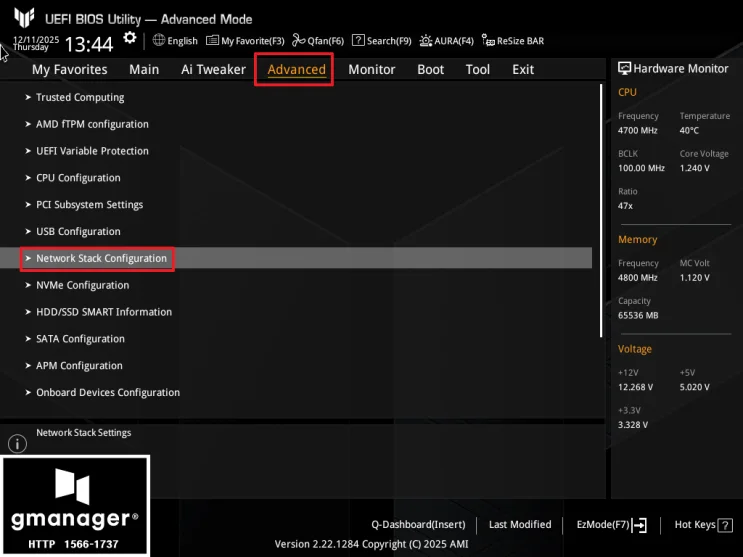The height and width of the screenshot is (557, 743).
Task: Open the settings gear next to clock
Action: click(x=129, y=38)
